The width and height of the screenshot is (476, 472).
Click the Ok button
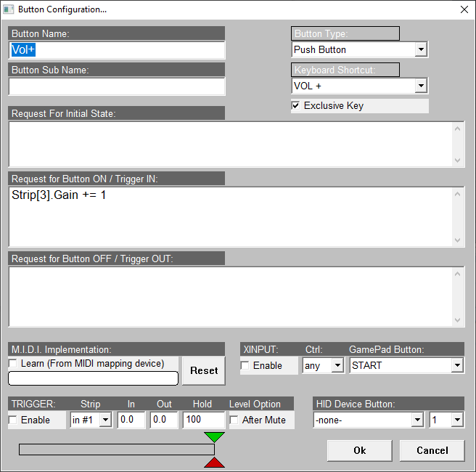(359, 450)
